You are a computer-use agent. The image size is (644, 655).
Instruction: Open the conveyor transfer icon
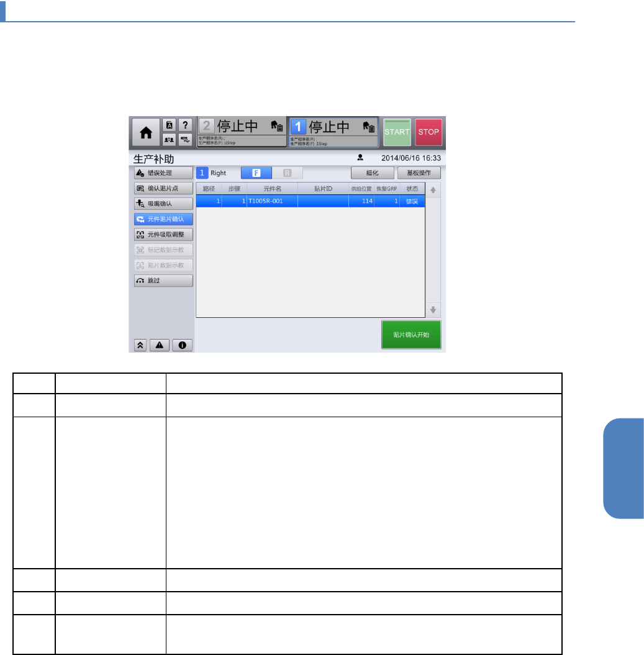tap(185, 140)
